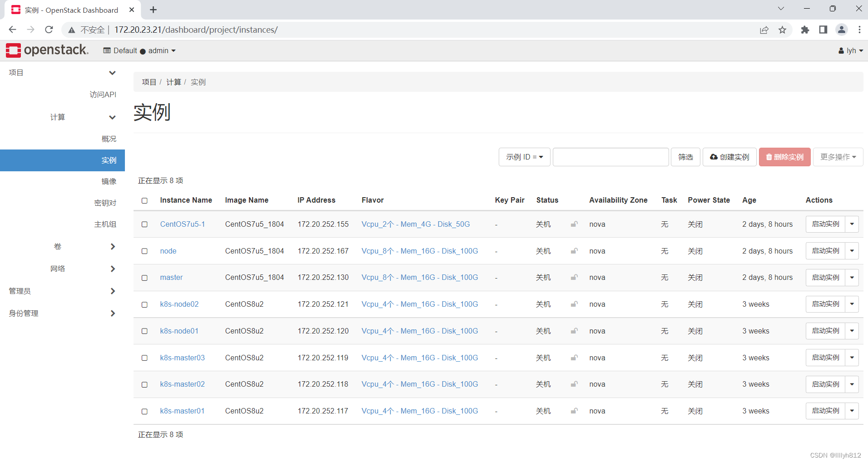
Task: Go back to the previous page
Action: [x=13, y=30]
